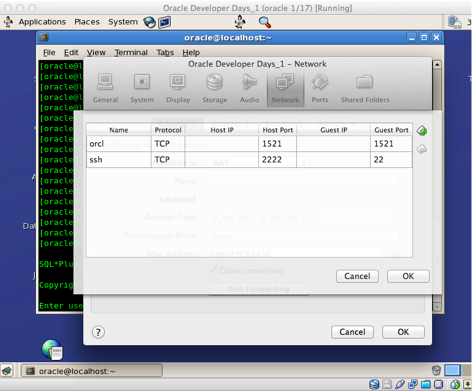This screenshot has width=472, height=391.
Task: Click the empty Host IP cell for orcl
Action: tap(222, 144)
